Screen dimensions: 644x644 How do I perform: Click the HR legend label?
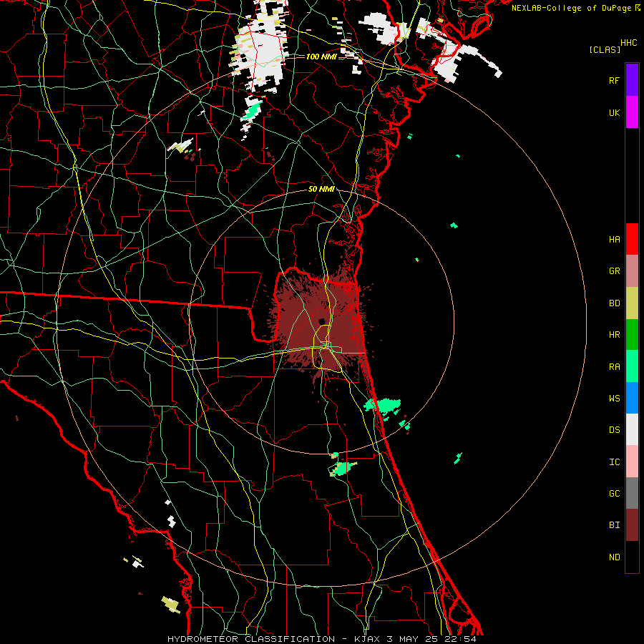click(x=614, y=335)
